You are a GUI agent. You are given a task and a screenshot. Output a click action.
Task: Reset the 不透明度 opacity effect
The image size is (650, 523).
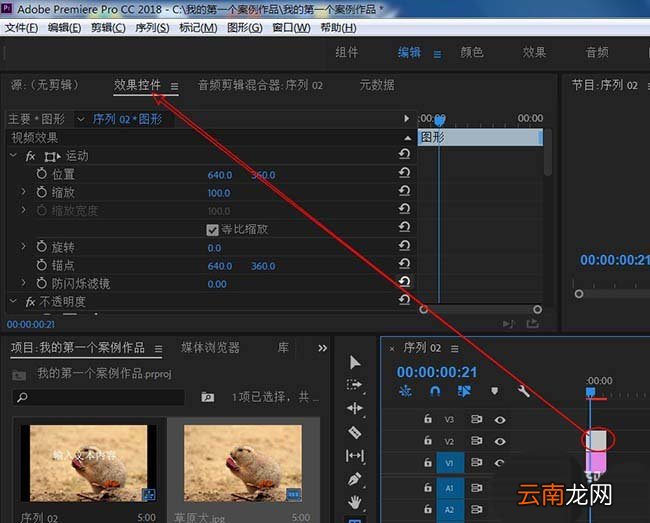[404, 300]
